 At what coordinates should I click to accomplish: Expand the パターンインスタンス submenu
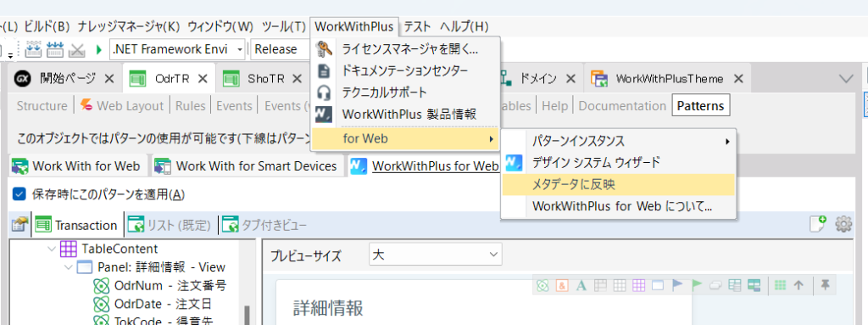coord(618,141)
